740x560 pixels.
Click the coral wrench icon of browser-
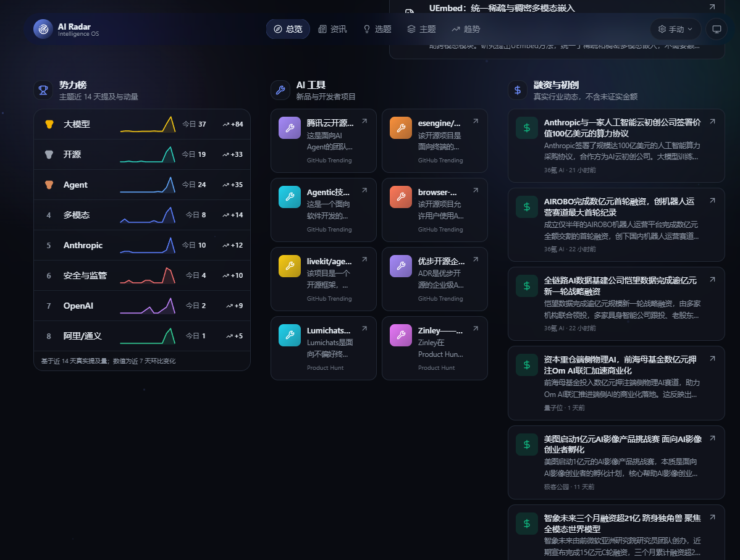[401, 197]
